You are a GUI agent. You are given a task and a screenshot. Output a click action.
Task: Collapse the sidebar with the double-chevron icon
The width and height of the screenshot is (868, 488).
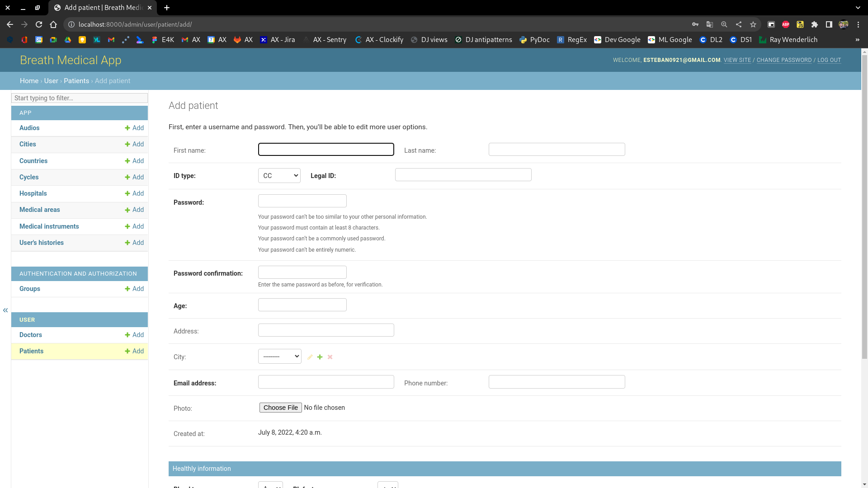(x=5, y=310)
